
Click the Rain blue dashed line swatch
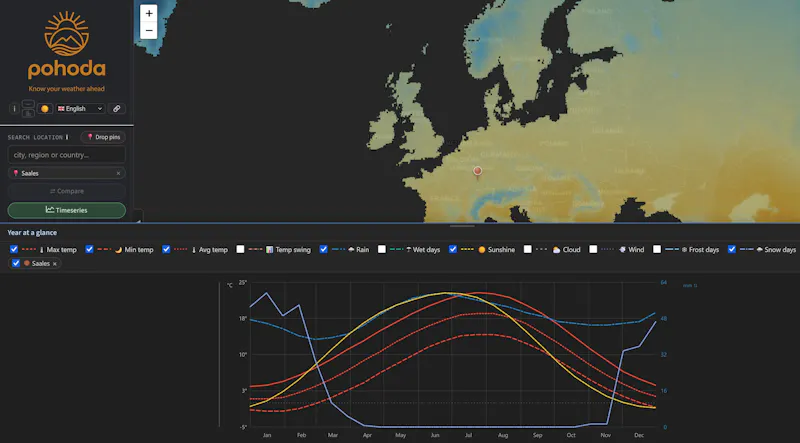(x=338, y=250)
